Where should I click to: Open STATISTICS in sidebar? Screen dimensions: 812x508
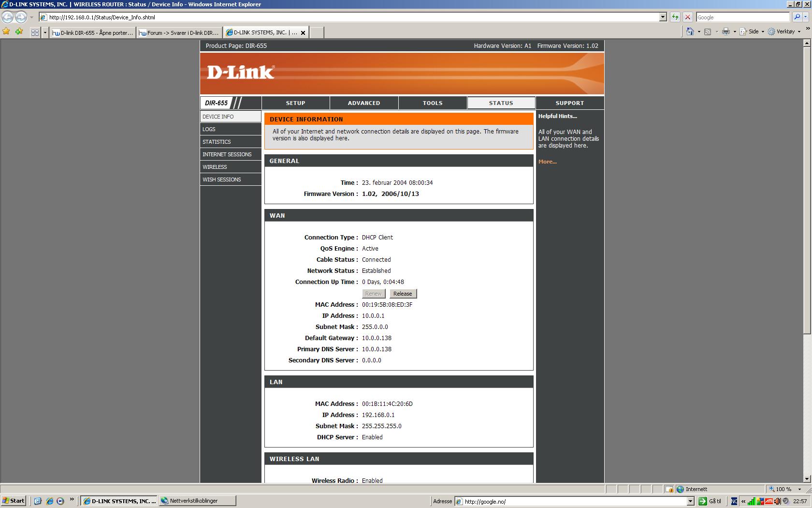(x=231, y=142)
